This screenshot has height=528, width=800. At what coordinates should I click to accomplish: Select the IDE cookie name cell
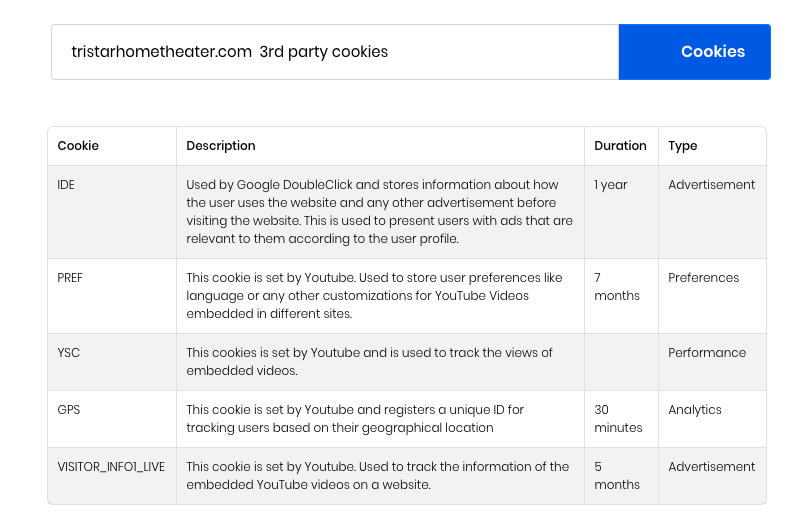pyautogui.click(x=112, y=212)
